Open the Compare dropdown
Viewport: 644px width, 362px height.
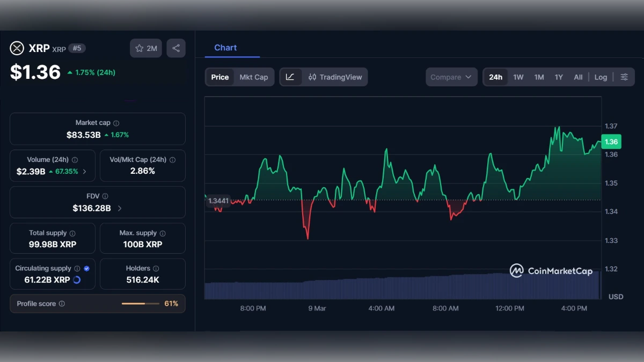coord(451,77)
